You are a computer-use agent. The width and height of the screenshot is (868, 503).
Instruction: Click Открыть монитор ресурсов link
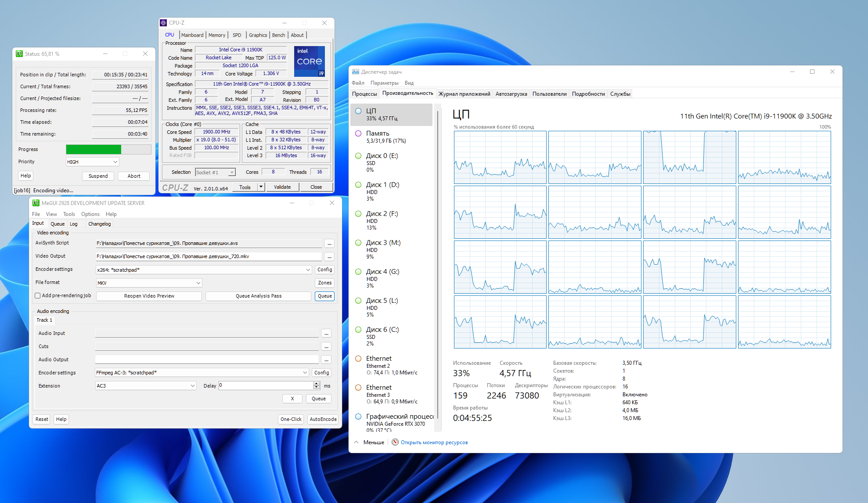pos(434,442)
